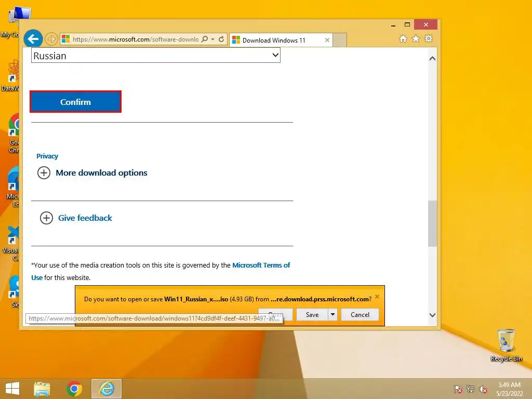Expand More download options plus icon
Screen dimensions: 532x399
pos(44,172)
